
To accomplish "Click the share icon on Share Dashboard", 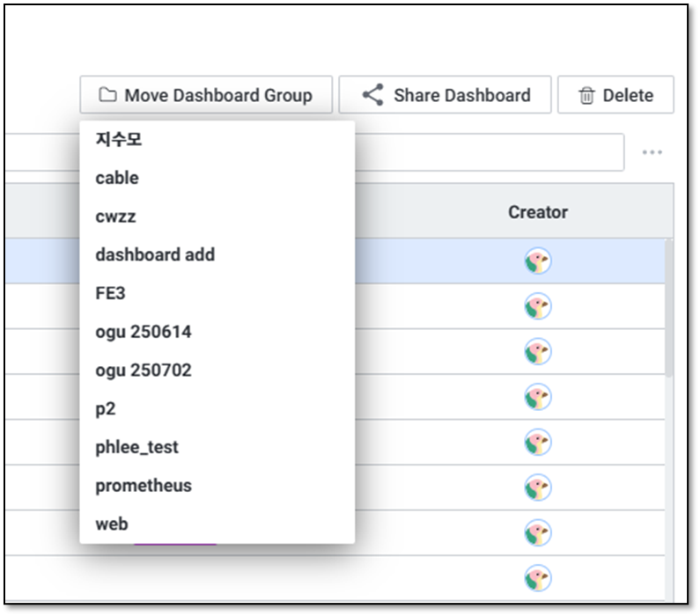I will tap(373, 95).
